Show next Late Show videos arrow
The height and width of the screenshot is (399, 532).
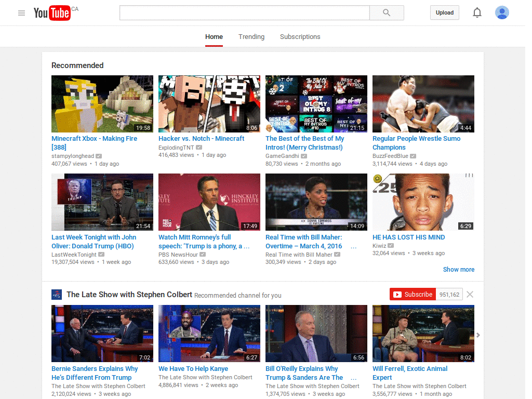click(478, 335)
